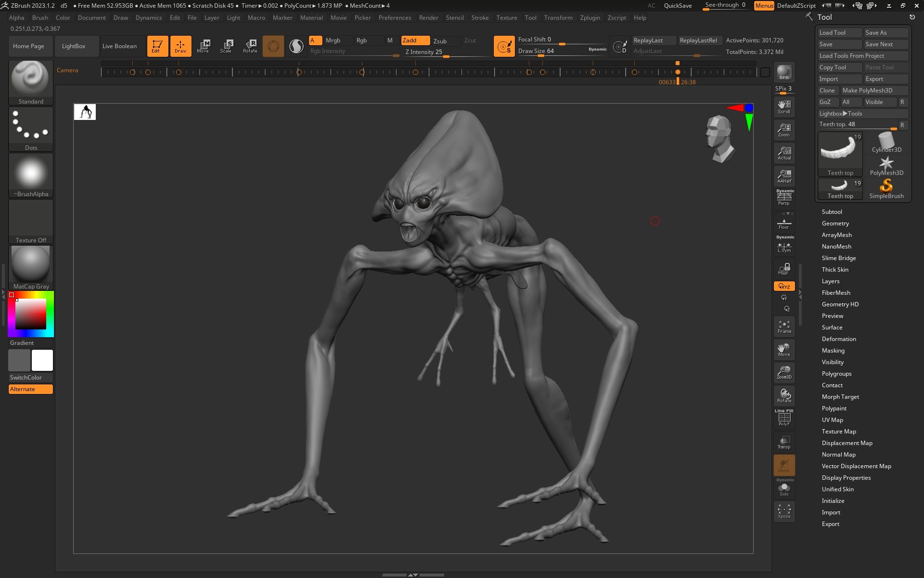Select the canvas Zoom icon
This screenshot has width=924, height=578.
point(784,130)
